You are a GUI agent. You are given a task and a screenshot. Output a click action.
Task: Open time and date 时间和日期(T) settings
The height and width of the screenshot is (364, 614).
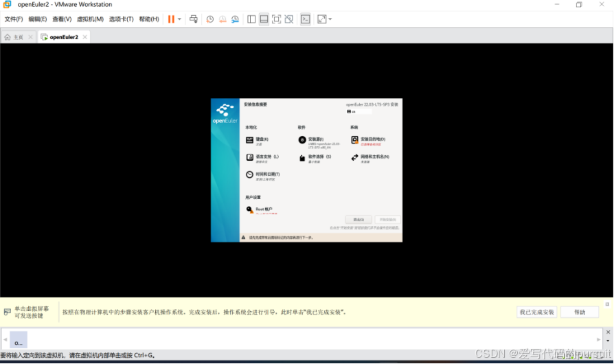[263, 176]
